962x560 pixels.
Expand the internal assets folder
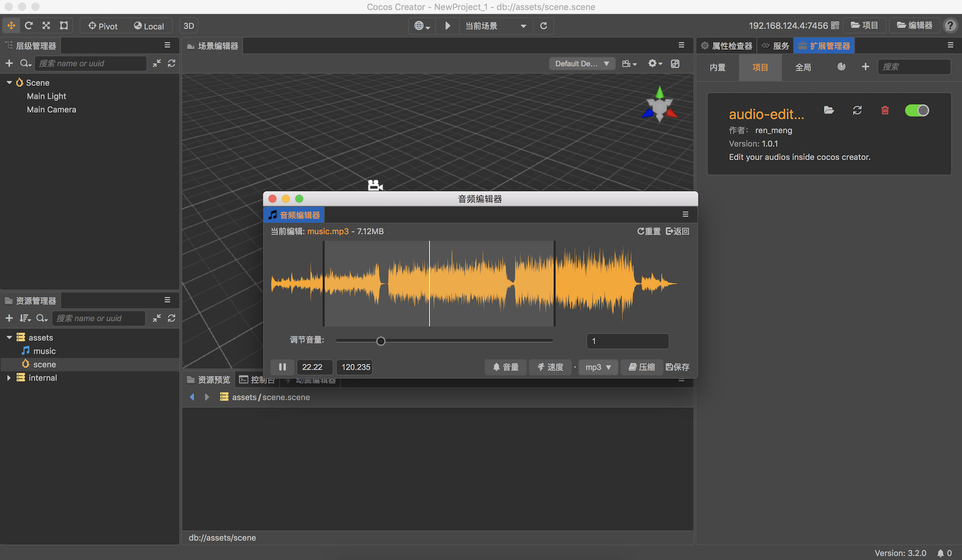coord(8,378)
